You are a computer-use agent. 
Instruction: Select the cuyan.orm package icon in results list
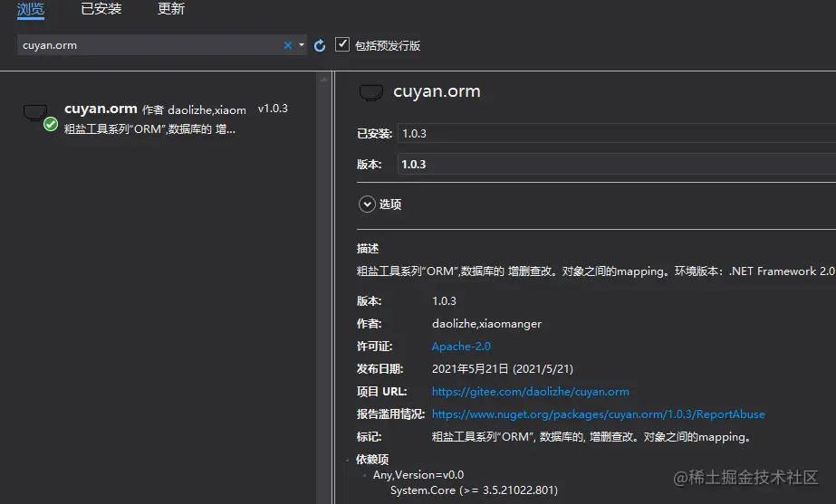click(35, 112)
